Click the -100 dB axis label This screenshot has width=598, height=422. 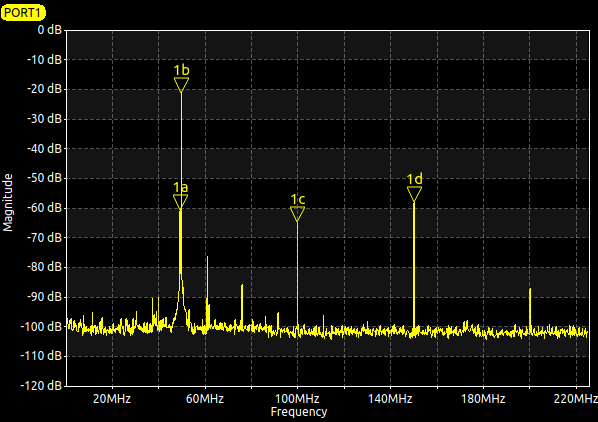(x=41, y=326)
